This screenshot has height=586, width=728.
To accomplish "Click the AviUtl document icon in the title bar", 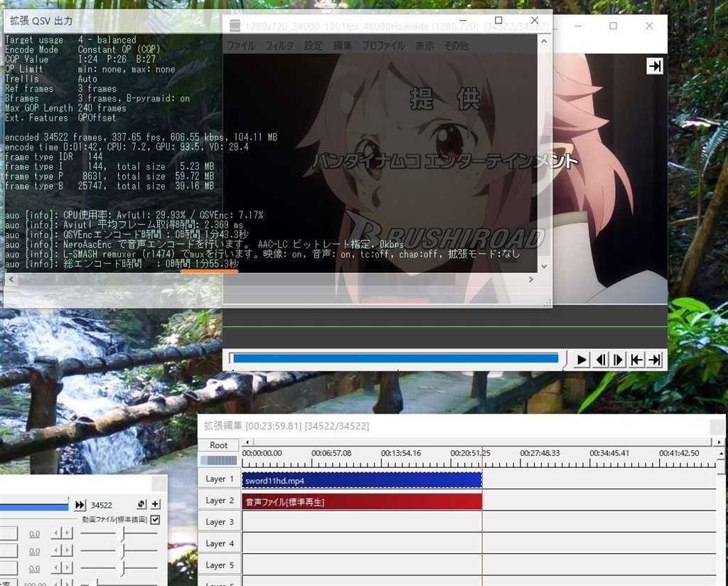I will (235, 26).
